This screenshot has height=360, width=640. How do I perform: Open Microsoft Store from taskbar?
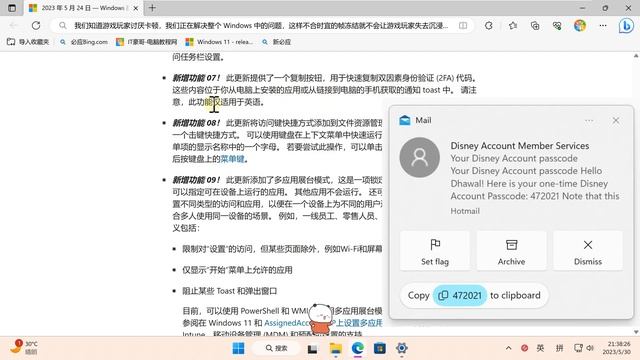(380, 348)
